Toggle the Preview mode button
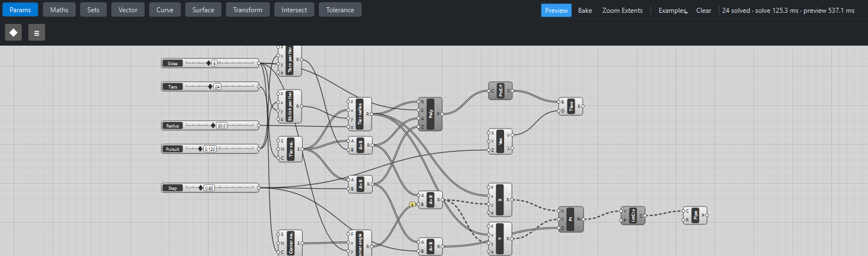The height and width of the screenshot is (256, 868). coord(556,10)
